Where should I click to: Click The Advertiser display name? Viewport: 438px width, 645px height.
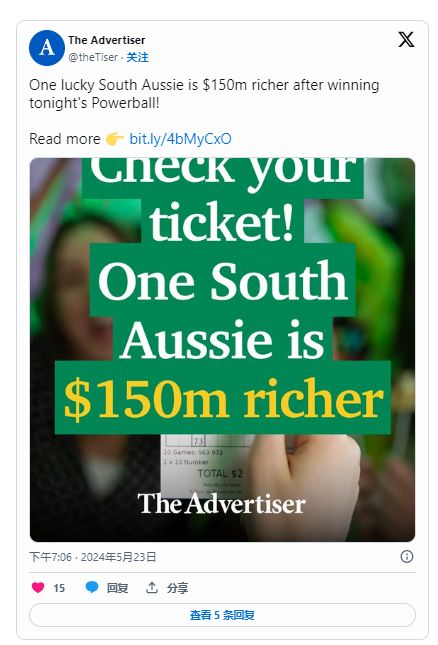(107, 40)
